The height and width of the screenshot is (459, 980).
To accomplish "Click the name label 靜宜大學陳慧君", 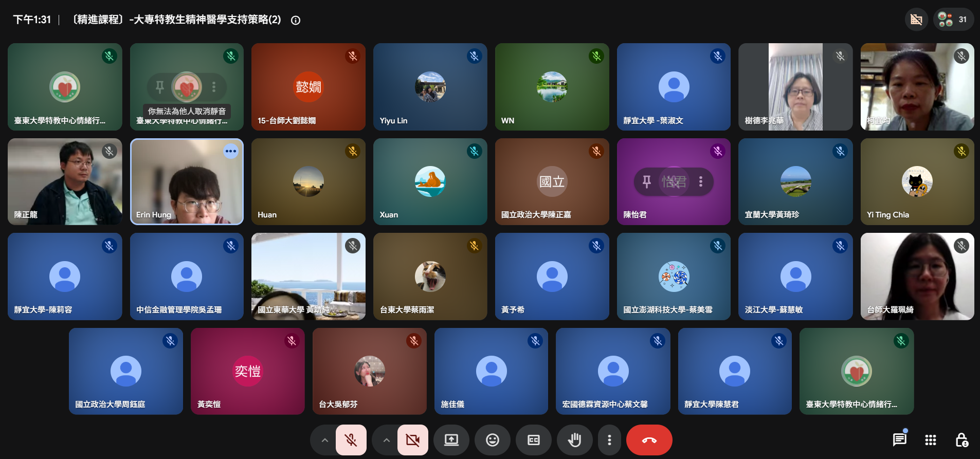I will (x=712, y=405).
